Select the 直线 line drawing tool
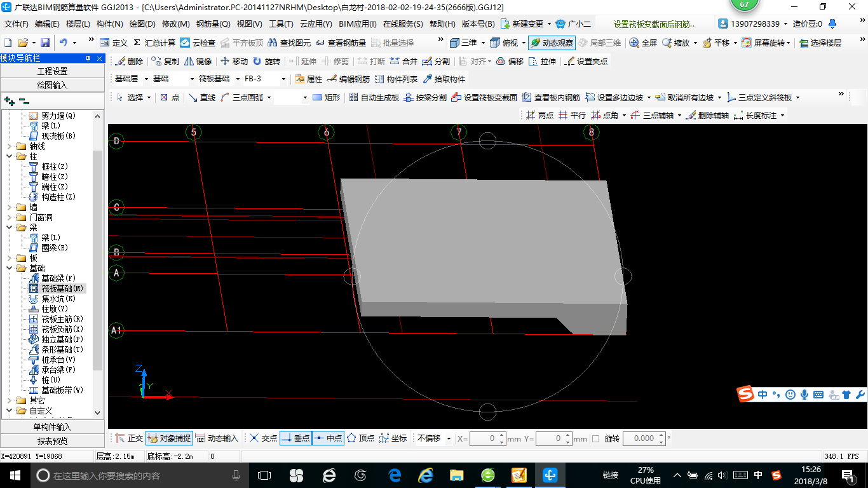Image resolution: width=868 pixels, height=488 pixels. (x=202, y=97)
